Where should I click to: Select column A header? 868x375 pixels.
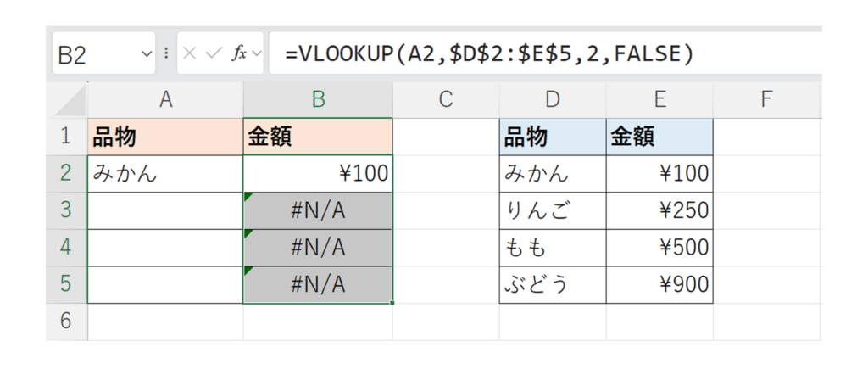(165, 100)
